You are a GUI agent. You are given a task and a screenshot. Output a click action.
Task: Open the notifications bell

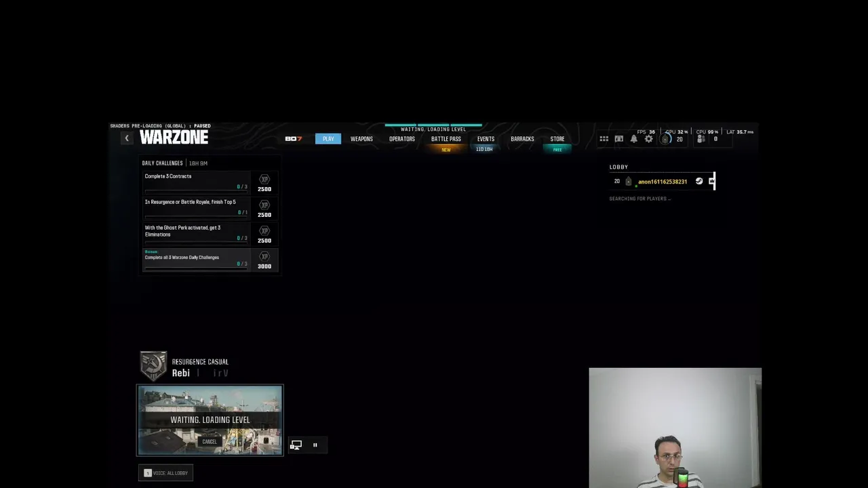pos(634,139)
